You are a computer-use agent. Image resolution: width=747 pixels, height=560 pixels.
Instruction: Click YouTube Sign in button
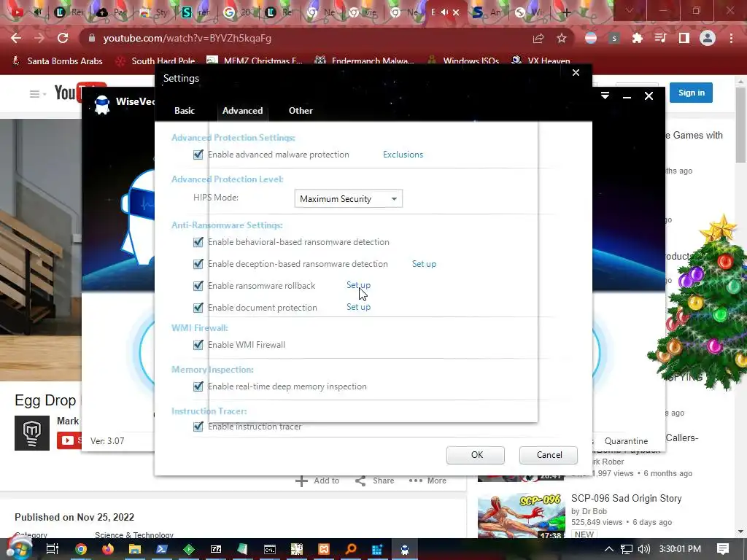pos(692,93)
